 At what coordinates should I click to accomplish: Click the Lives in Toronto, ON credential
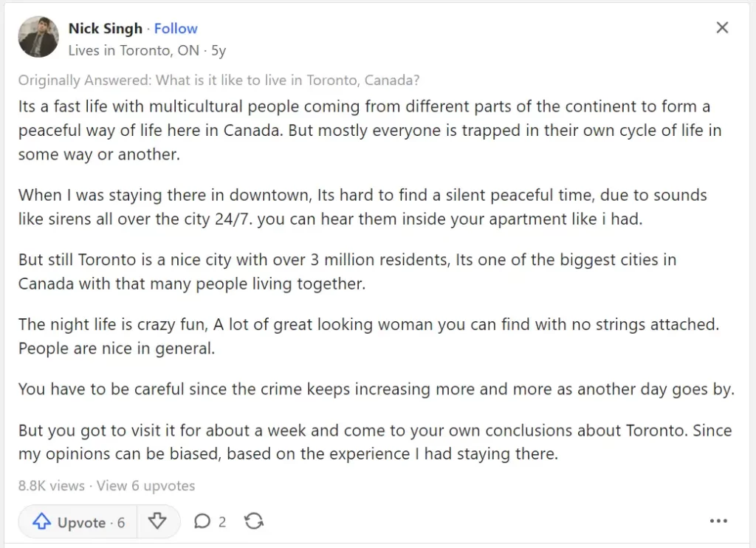coord(134,50)
